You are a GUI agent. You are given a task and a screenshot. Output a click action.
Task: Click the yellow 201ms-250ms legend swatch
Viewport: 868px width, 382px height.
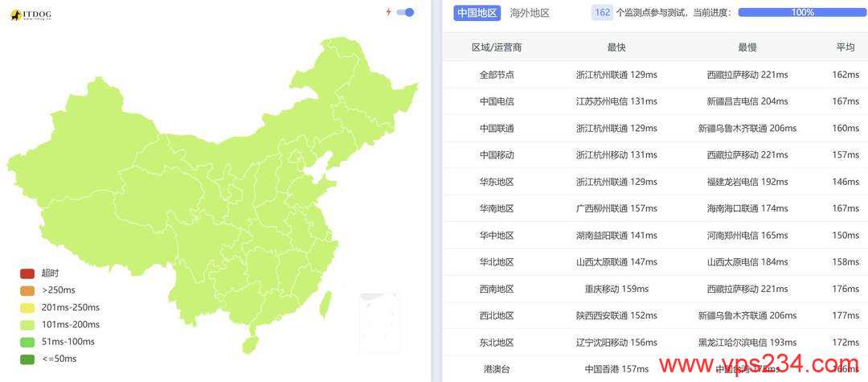(x=27, y=307)
